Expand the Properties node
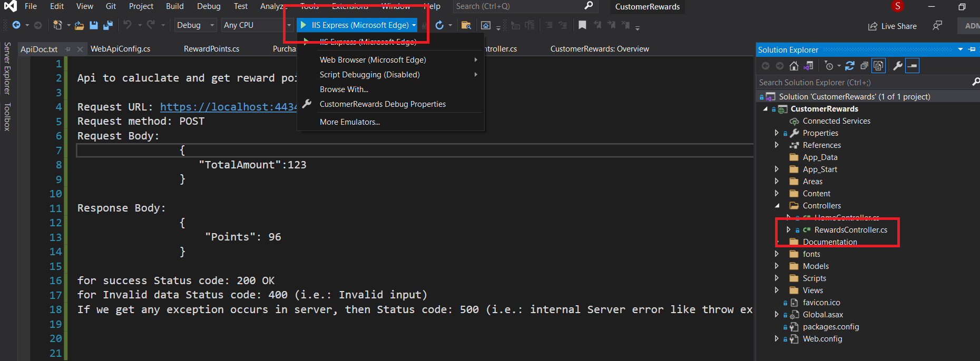 coord(777,133)
